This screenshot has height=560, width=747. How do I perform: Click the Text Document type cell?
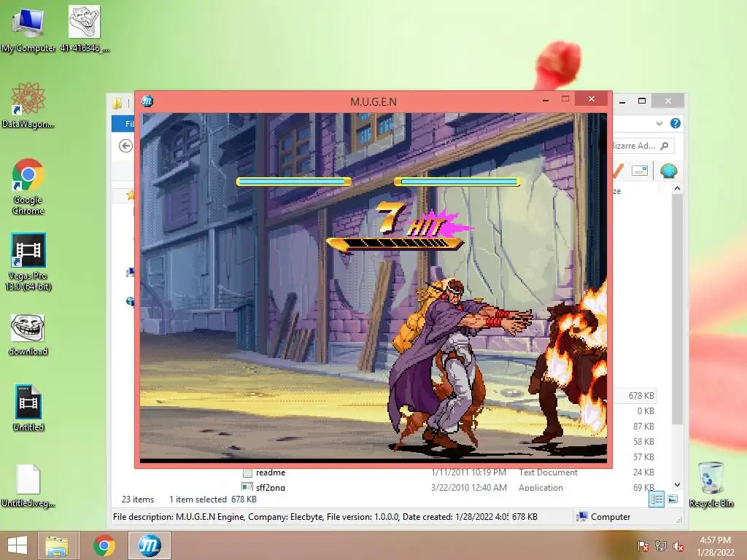[x=548, y=472]
